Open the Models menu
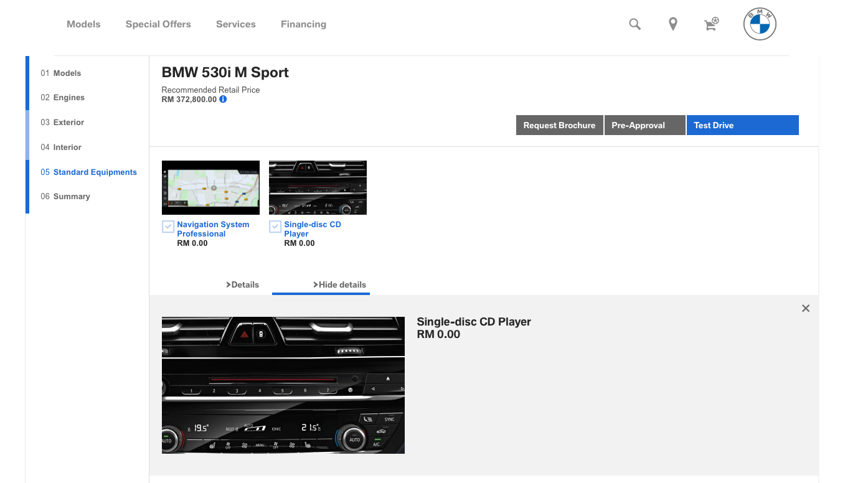868x483 pixels. [83, 24]
